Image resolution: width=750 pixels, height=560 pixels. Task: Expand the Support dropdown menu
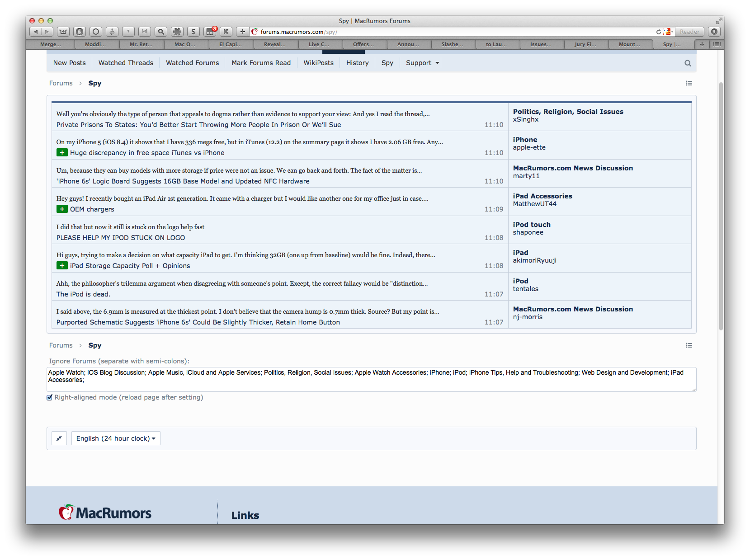coord(422,63)
